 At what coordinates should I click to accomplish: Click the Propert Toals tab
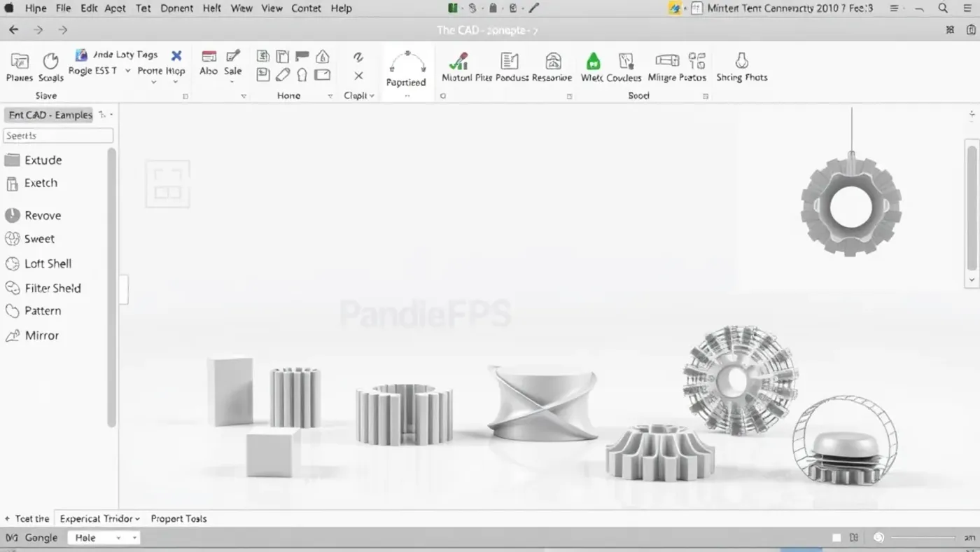[178, 519]
